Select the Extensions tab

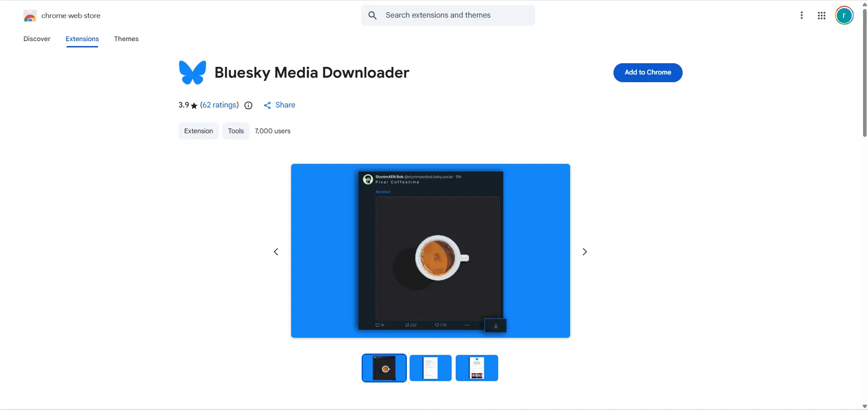pos(82,39)
